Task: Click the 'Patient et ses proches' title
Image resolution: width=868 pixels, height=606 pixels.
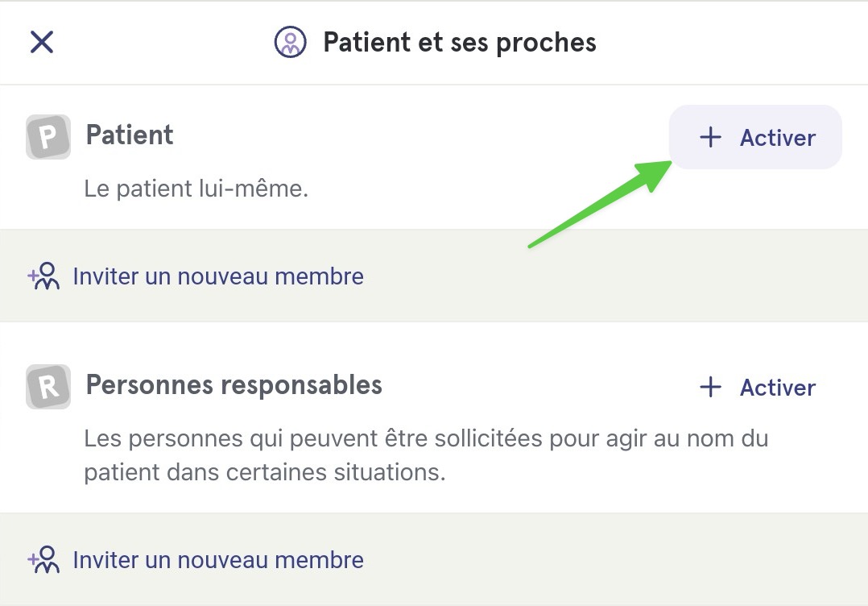Action: 460,43
